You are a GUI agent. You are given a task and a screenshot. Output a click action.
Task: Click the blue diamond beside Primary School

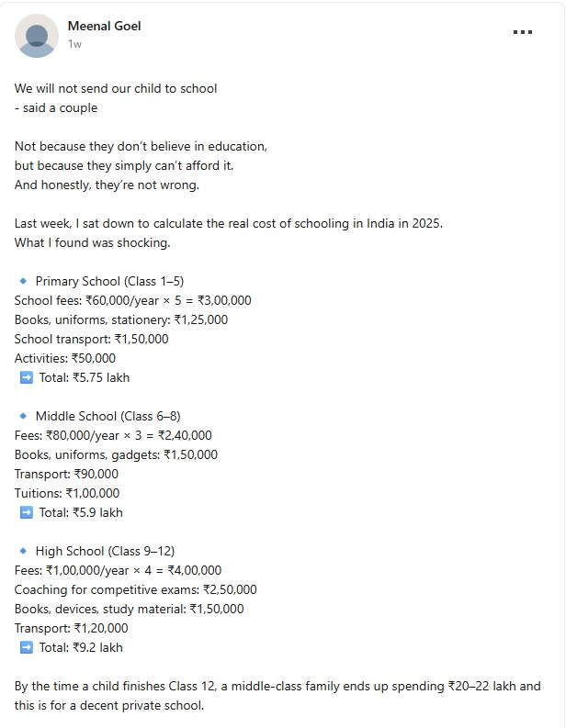click(23, 281)
